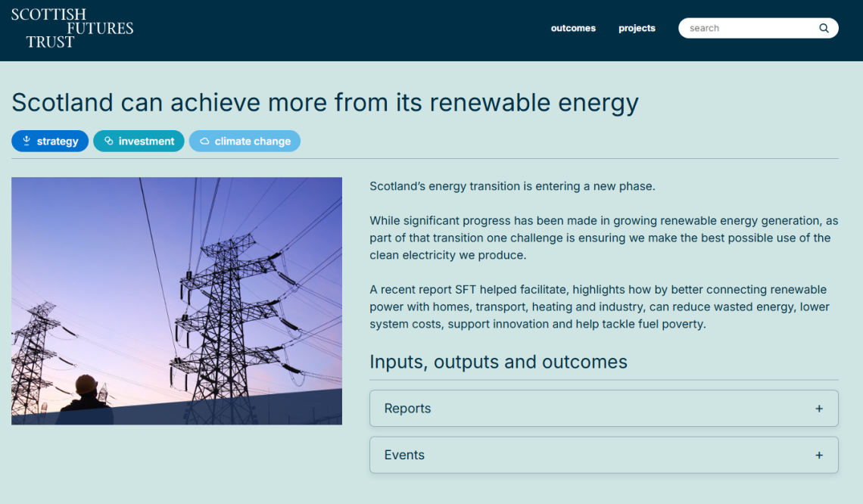Click the plus icon on Events row
Image resolution: width=863 pixels, height=504 pixels.
(819, 455)
